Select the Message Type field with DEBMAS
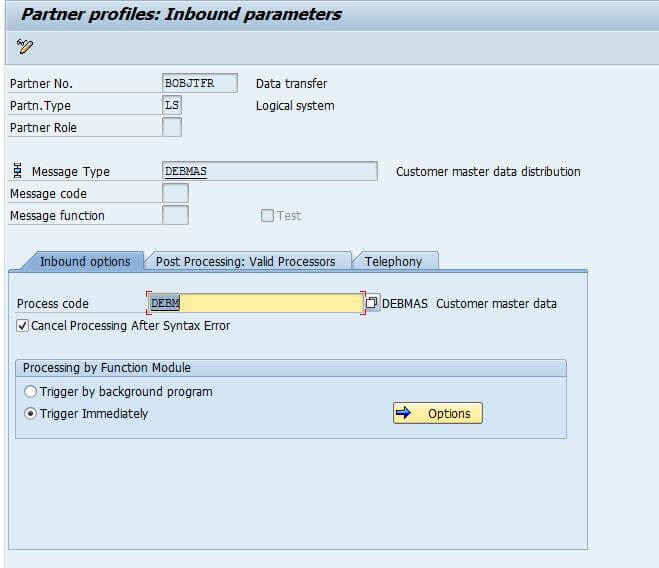This screenshot has height=568, width=659. pos(269,171)
